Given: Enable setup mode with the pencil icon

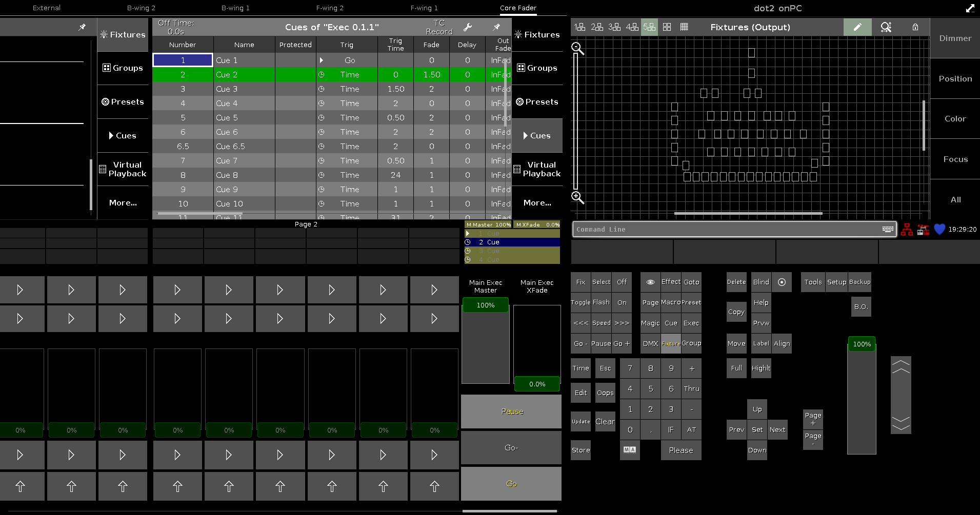Looking at the screenshot, I should tap(857, 27).
